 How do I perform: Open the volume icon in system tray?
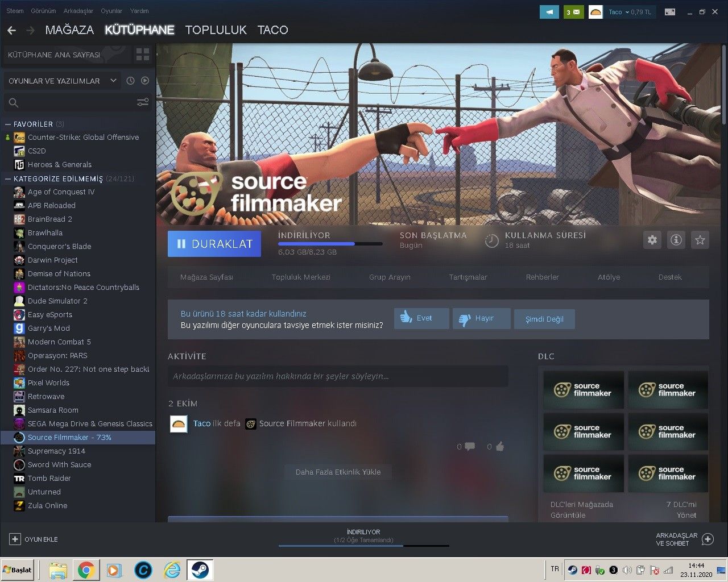[x=627, y=570]
